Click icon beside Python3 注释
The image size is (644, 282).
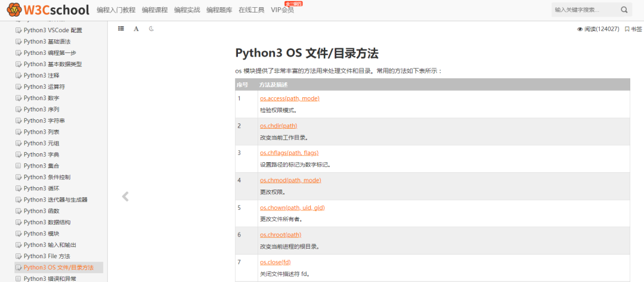pyautogui.click(x=18, y=75)
